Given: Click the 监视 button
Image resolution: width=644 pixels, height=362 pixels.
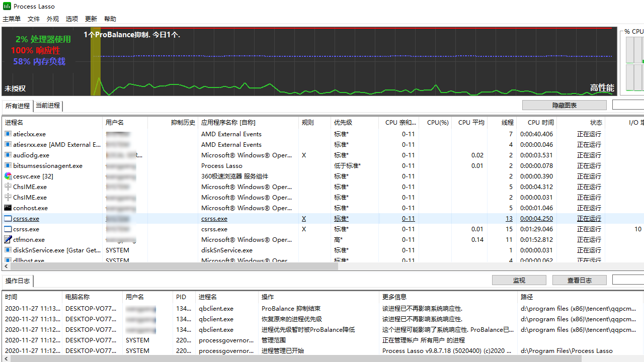Looking at the screenshot, I should (519, 281).
